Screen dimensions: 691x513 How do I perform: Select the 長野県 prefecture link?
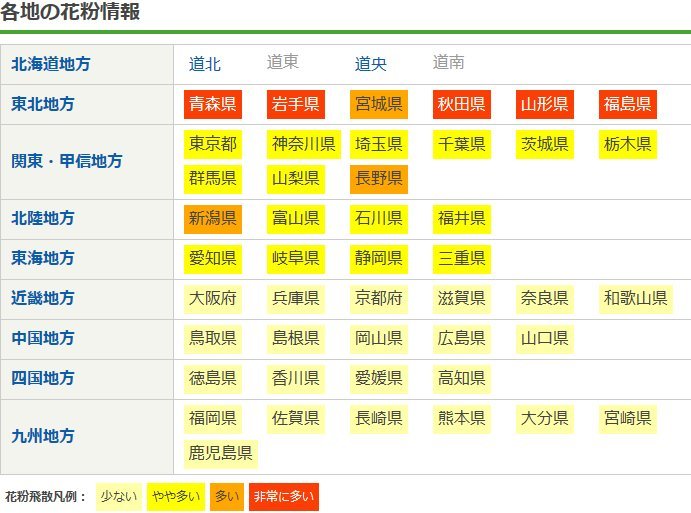pos(378,179)
